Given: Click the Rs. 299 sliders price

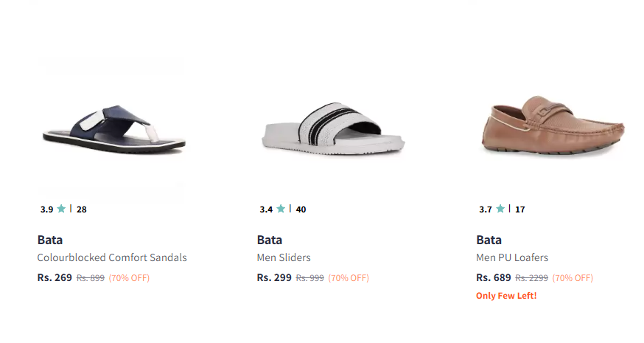Looking at the screenshot, I should pos(274,278).
